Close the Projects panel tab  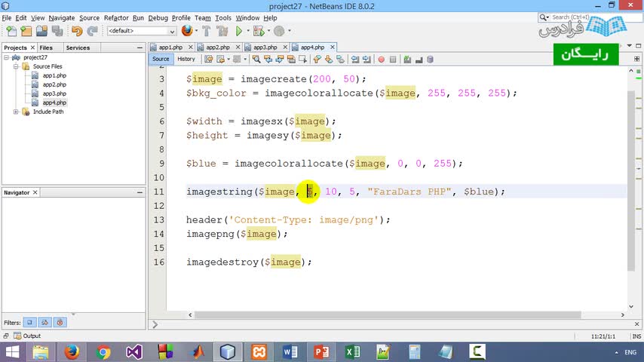32,48
